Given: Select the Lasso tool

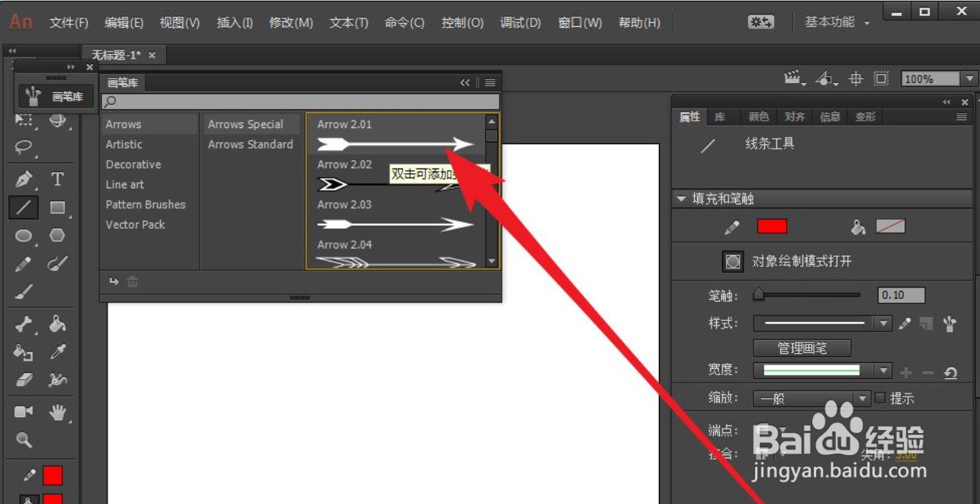Looking at the screenshot, I should 24,147.
